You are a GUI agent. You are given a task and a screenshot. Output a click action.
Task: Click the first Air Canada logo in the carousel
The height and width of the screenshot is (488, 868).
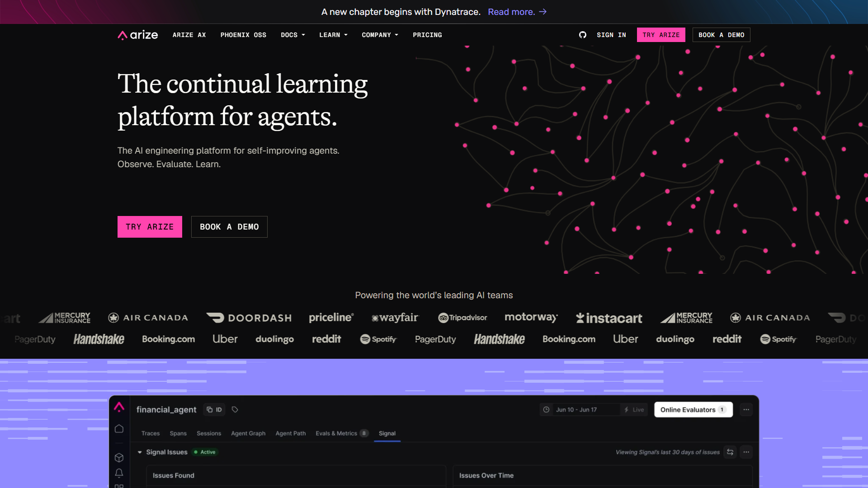(x=148, y=318)
